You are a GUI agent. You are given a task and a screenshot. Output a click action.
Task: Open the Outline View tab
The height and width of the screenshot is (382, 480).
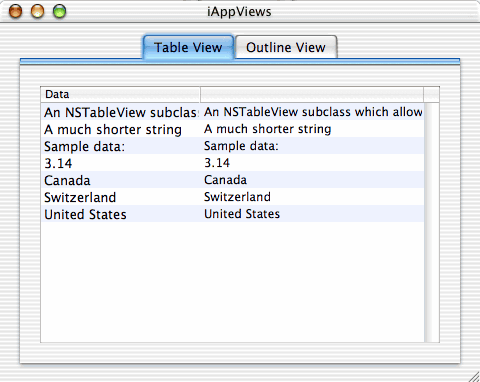click(x=286, y=47)
